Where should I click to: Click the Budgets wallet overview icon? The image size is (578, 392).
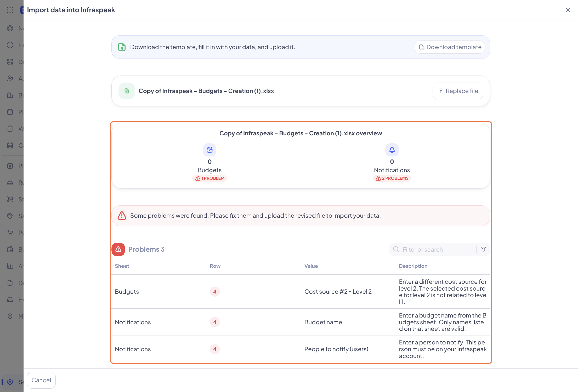point(209,150)
